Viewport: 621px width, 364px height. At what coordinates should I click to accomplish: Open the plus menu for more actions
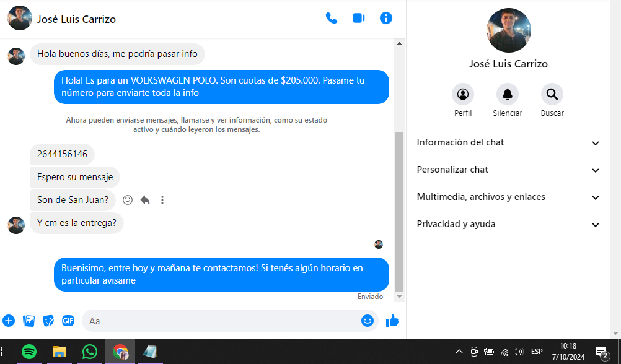9,321
